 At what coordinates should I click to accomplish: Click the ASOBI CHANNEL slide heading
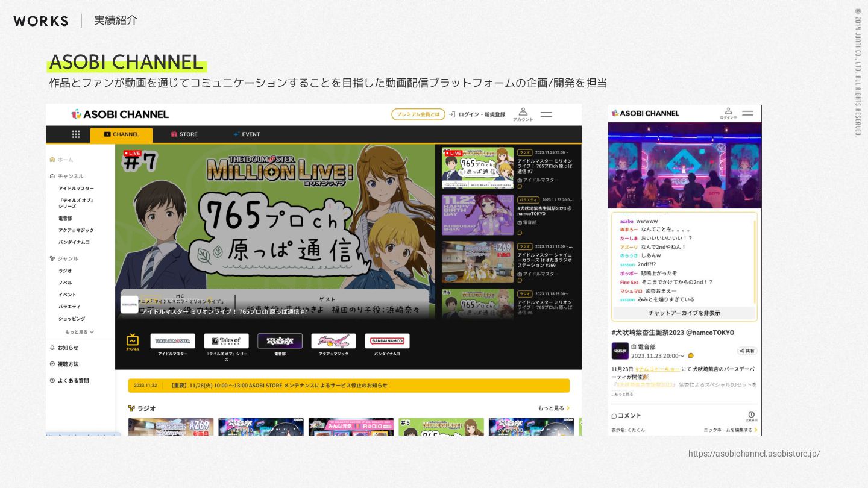pos(126,61)
